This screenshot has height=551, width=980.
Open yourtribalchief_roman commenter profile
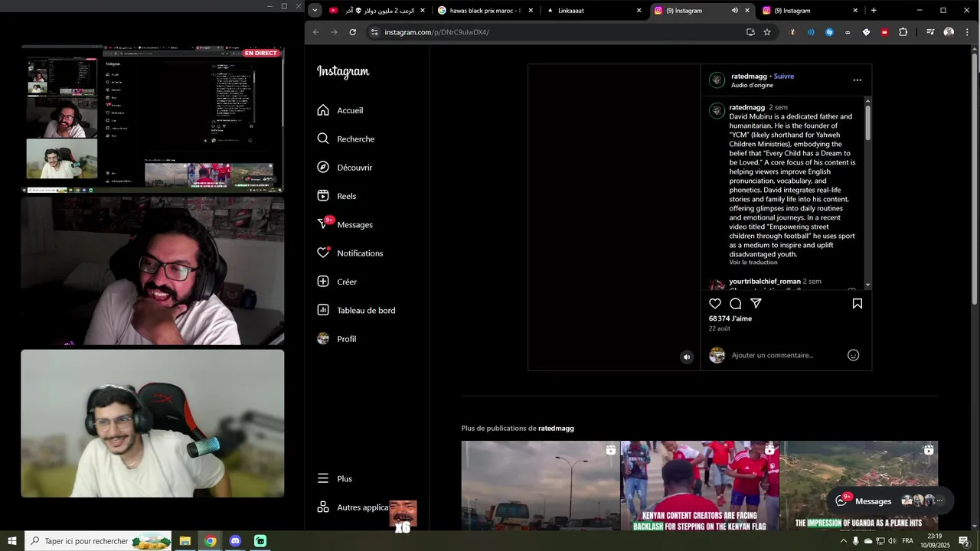pyautogui.click(x=765, y=282)
